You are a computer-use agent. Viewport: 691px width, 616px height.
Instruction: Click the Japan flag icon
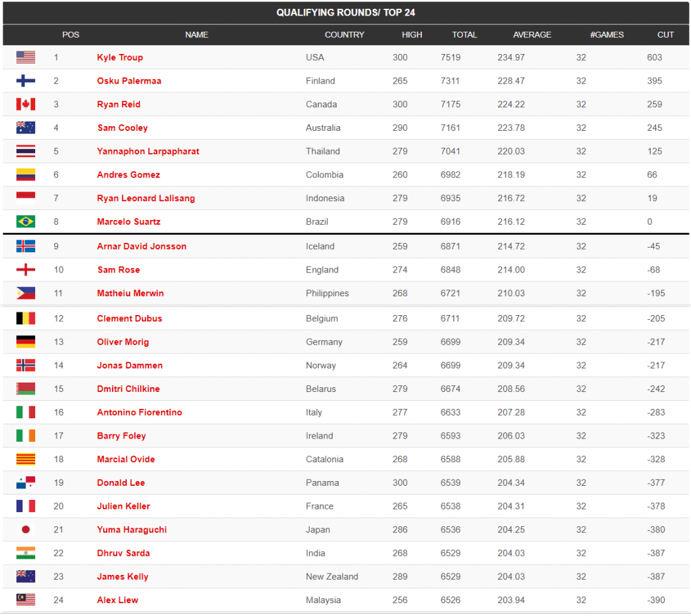tap(26, 530)
